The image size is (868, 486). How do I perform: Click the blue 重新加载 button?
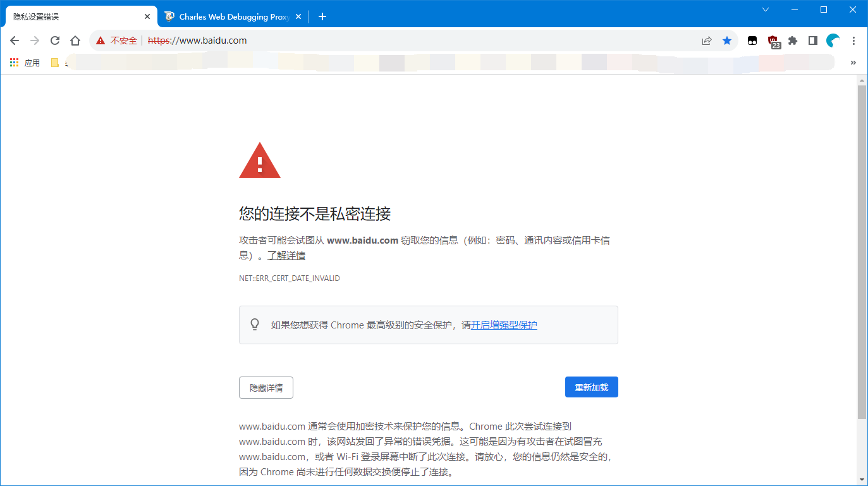tap(591, 387)
